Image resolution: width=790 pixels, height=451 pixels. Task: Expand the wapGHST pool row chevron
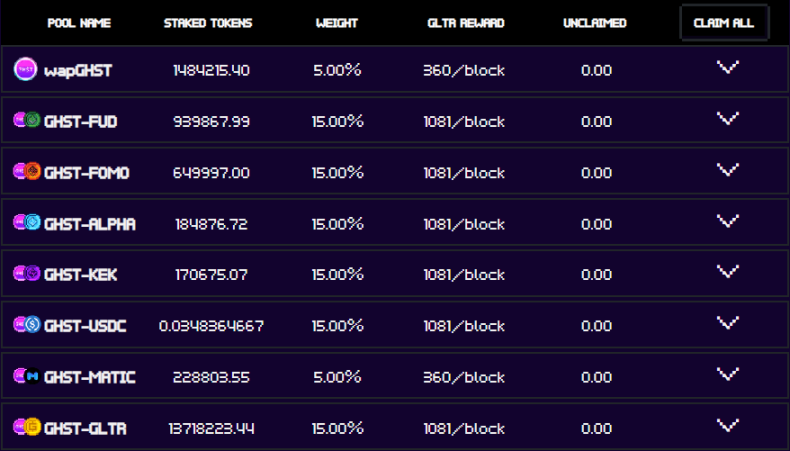728,67
